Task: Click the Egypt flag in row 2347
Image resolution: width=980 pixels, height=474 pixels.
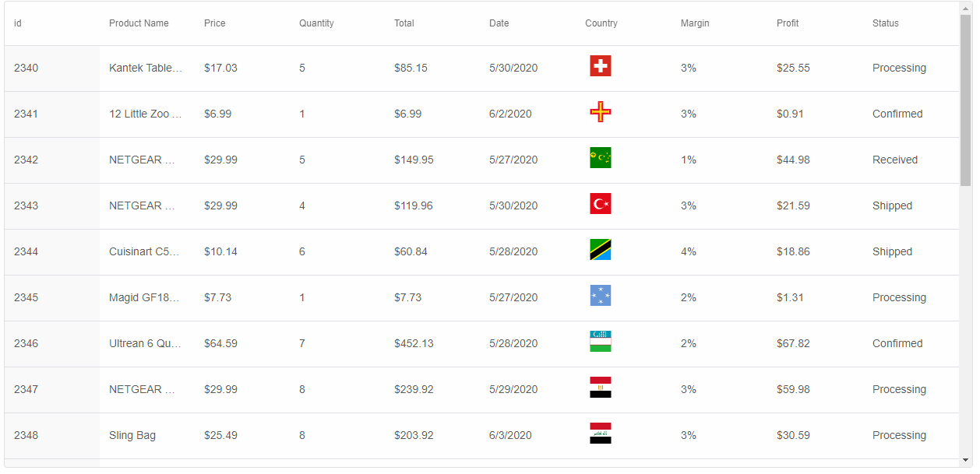Action: (600, 388)
